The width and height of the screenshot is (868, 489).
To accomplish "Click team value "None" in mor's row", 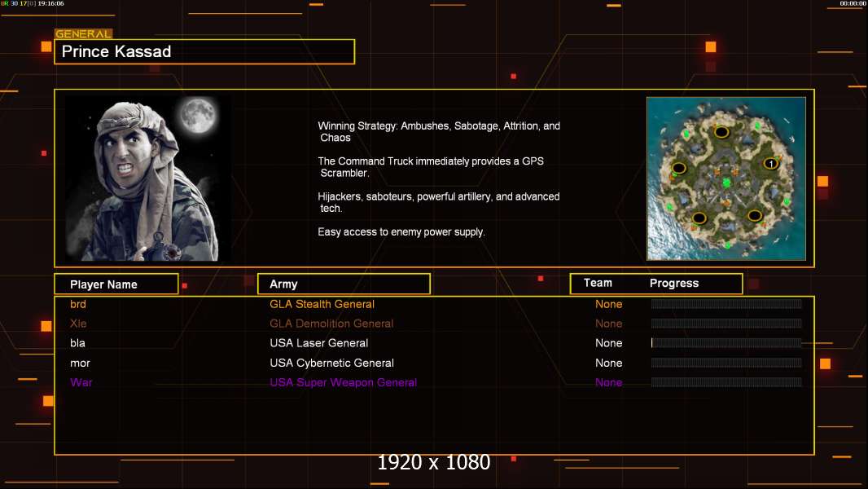I will [x=609, y=363].
